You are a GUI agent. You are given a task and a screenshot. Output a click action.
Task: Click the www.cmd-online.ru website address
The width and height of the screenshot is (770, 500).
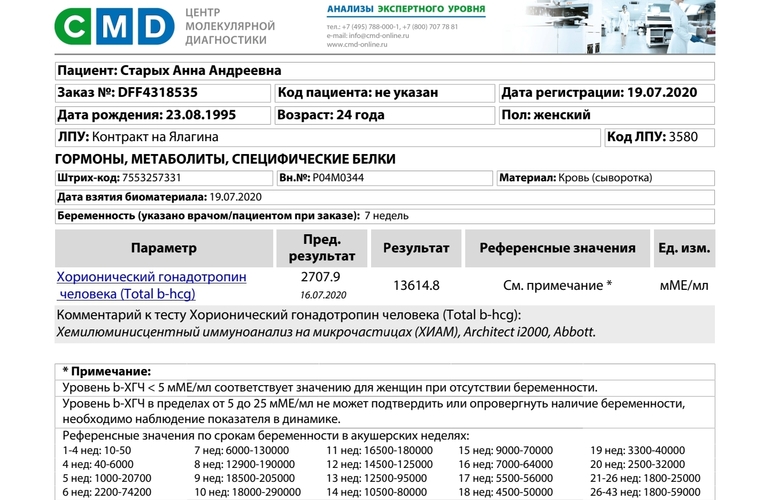tap(361, 45)
